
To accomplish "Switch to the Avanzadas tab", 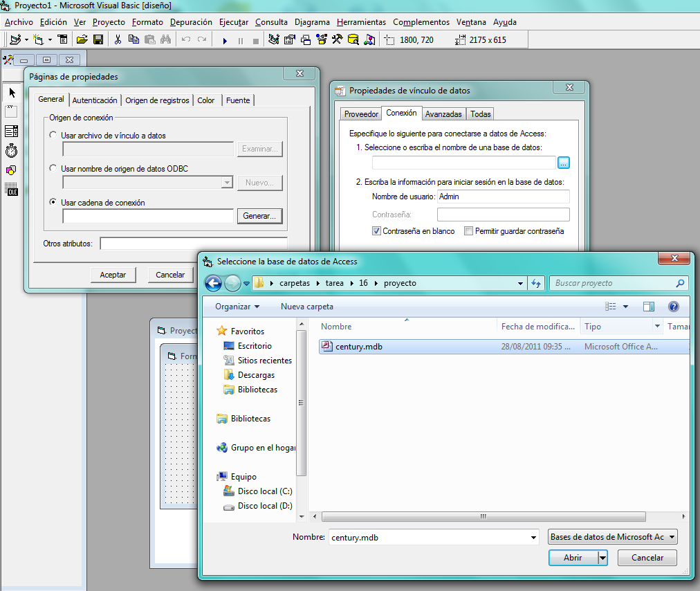I will pos(443,113).
